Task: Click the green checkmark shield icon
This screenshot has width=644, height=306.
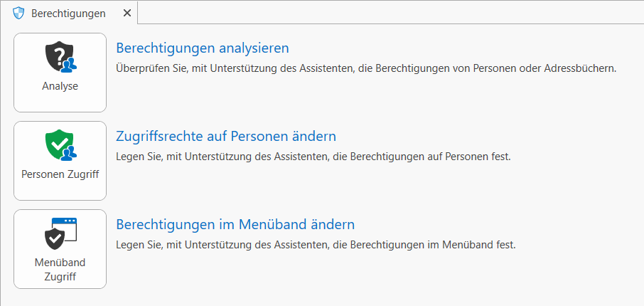Action: [60, 145]
